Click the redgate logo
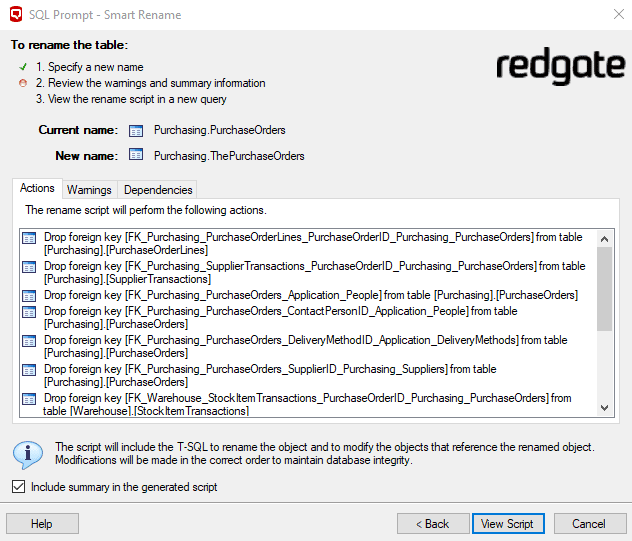Viewport: 632px width, 541px height. (x=560, y=66)
